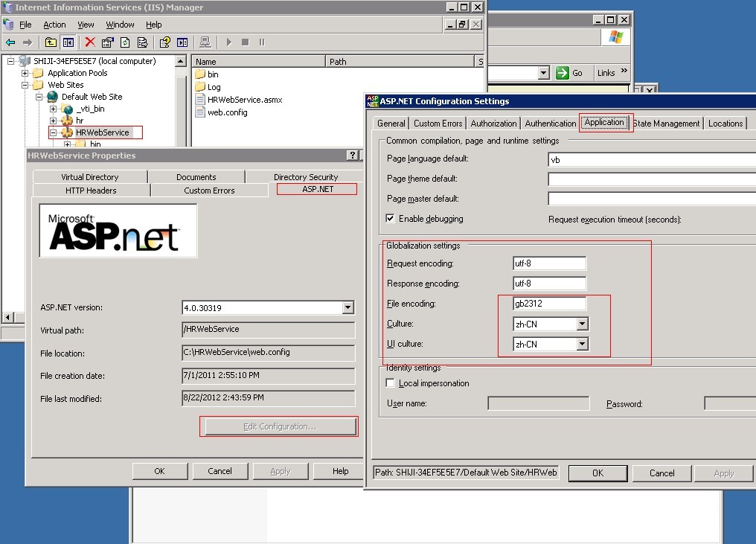Screen dimensions: 756x544
Task: Toggle the Local impersonation checkbox
Action: (390, 383)
